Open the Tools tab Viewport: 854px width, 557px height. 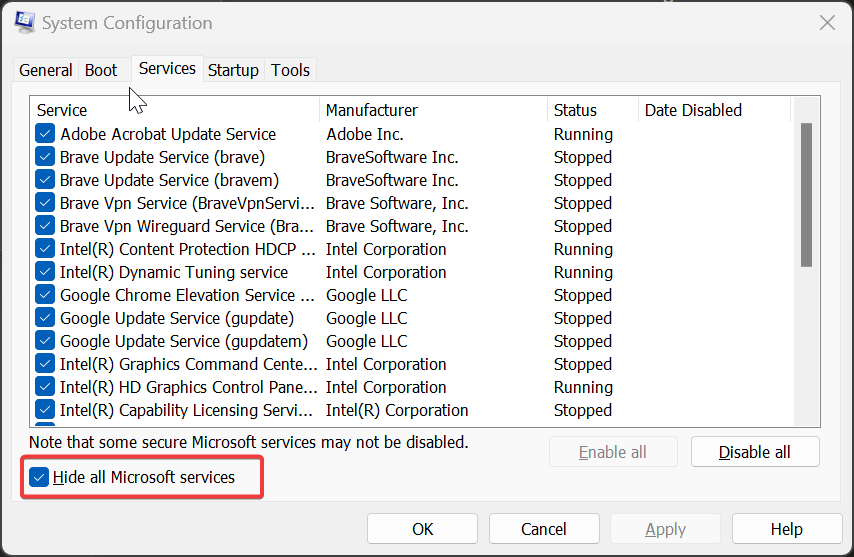click(x=290, y=70)
